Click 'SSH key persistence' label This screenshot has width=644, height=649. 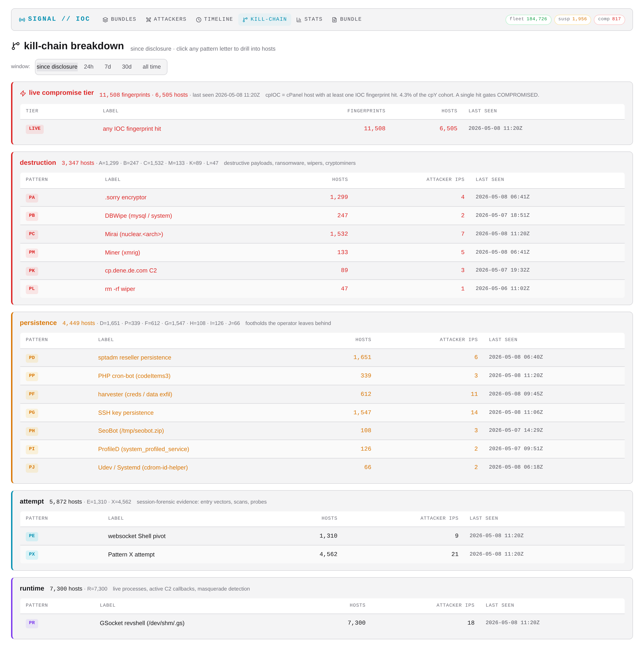coord(126,413)
